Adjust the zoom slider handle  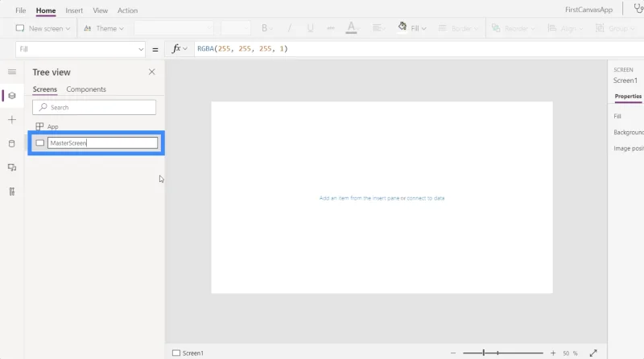(x=484, y=353)
